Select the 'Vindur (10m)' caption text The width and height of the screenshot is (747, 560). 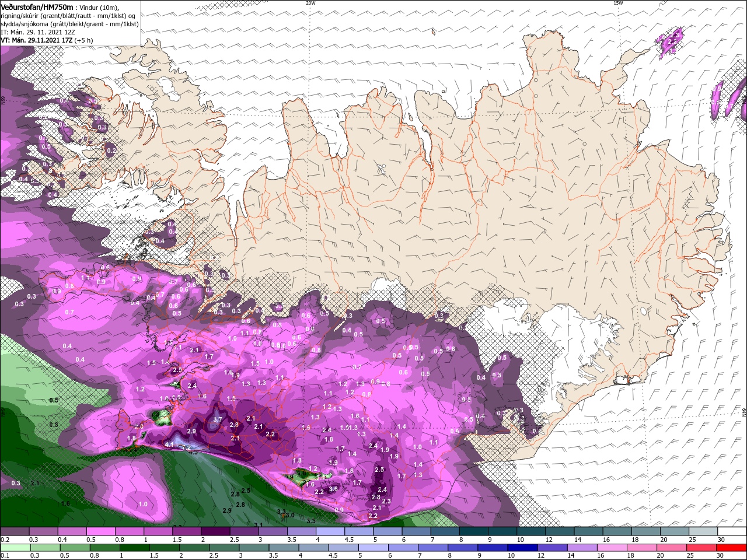tap(100, 7)
